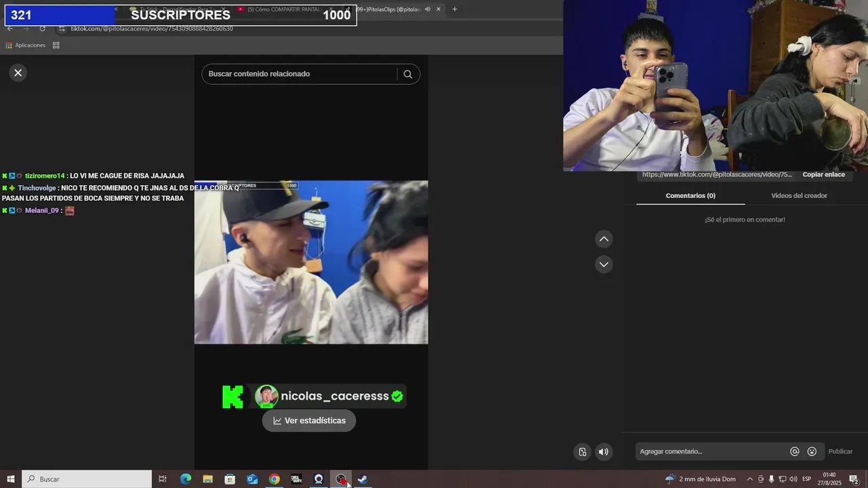Show hidden system tray icons chevron
Viewport: 868px width, 488px height.
point(749,479)
